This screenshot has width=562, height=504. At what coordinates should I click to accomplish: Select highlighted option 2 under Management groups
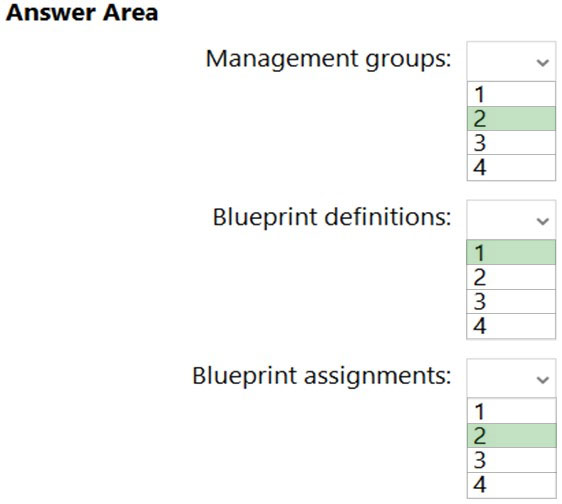511,119
